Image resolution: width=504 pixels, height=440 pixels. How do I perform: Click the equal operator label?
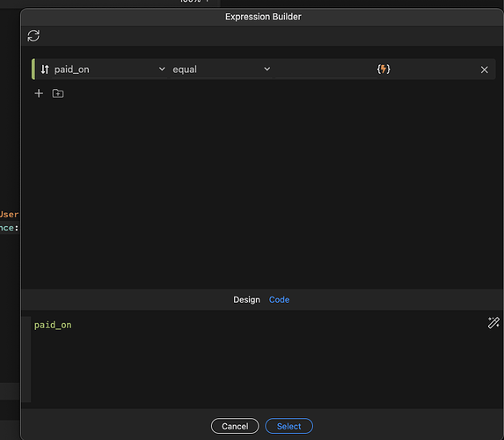tap(185, 70)
